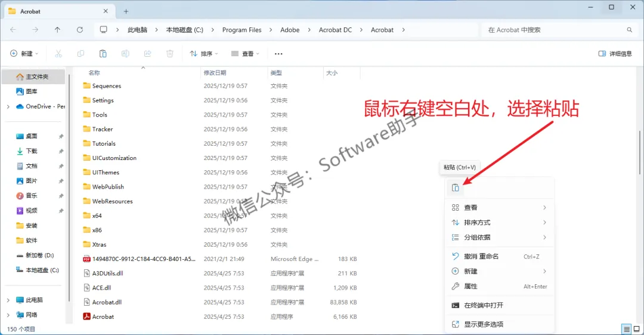Screen dimensions: 644x335
Task: Expand the OneDrive tree node
Action: (8, 106)
